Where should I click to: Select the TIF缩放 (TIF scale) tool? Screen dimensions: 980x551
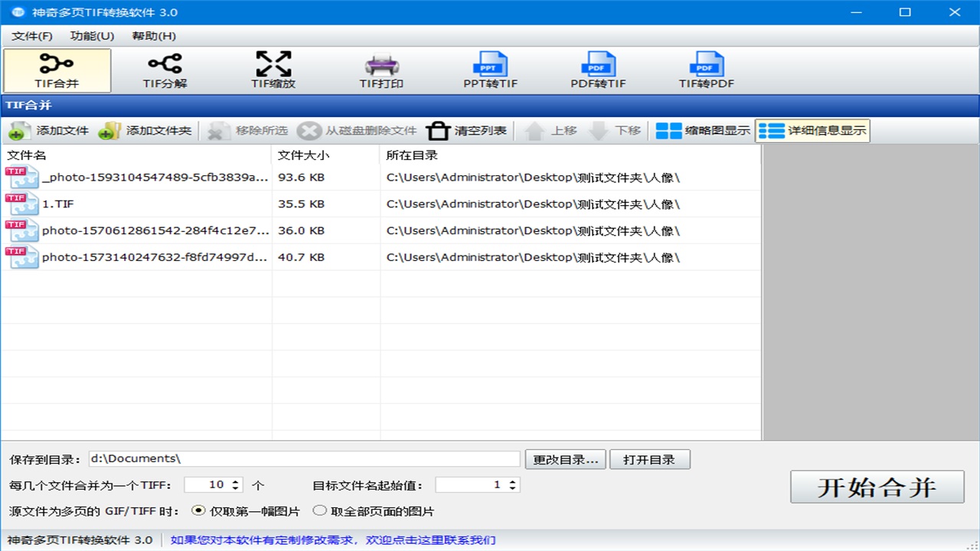click(273, 69)
